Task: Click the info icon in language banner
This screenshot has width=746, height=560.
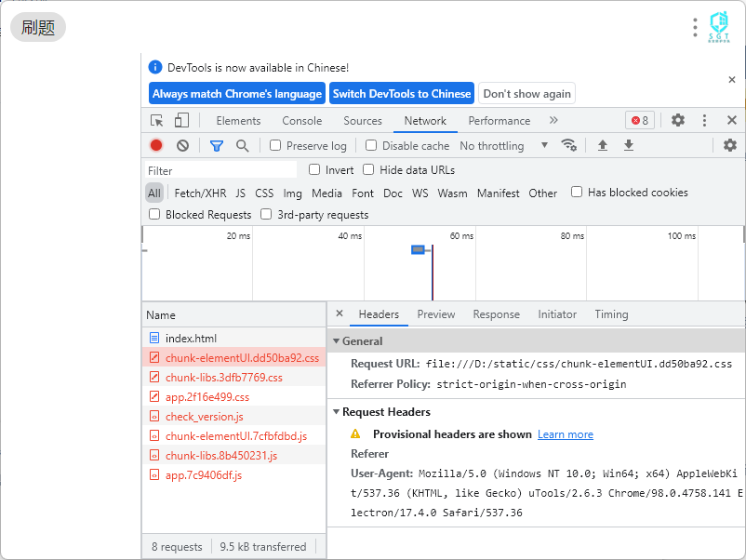Action: [x=155, y=67]
